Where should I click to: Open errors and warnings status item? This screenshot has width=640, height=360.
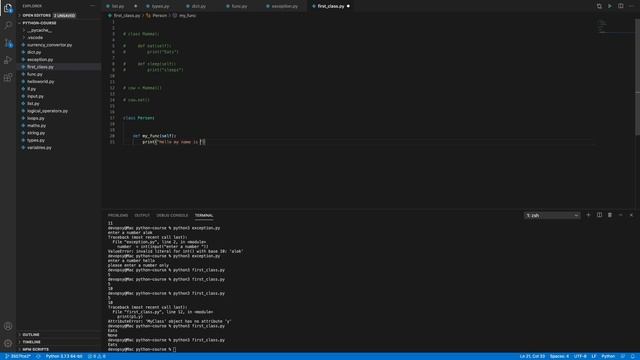(x=97, y=356)
